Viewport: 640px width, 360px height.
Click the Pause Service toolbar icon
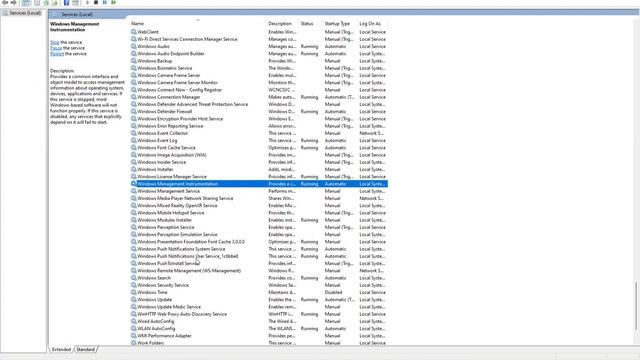point(105,2)
